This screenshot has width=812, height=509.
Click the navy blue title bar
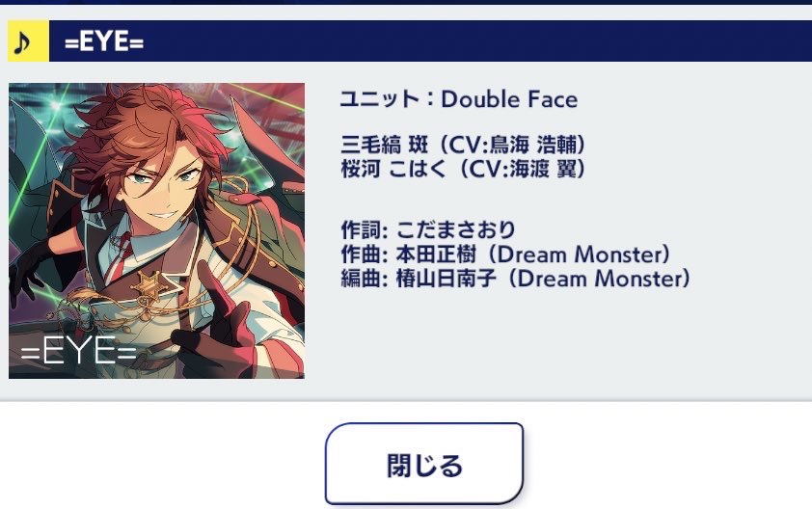tap(430, 41)
